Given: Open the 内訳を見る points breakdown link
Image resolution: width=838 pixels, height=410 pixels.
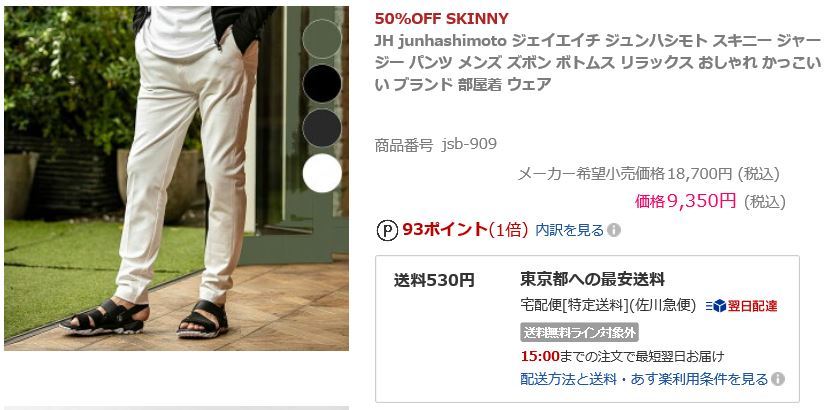Looking at the screenshot, I should tap(570, 230).
